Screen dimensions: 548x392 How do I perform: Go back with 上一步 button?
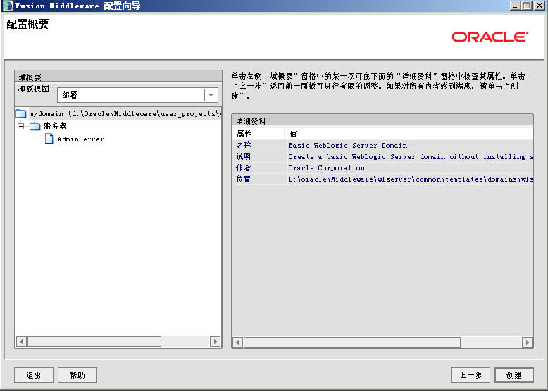click(x=471, y=375)
